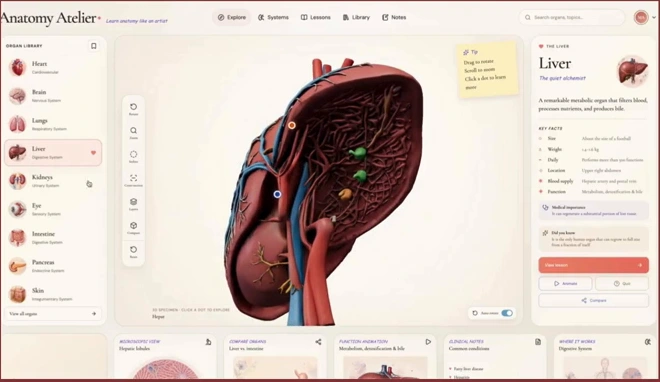Expand the user profile dropdown arrow
660x382 pixels.
point(654,18)
